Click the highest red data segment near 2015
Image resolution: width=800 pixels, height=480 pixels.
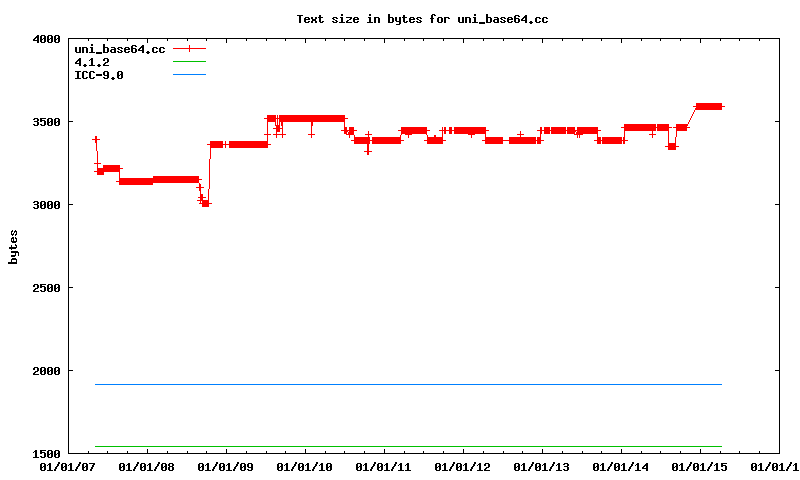coord(708,106)
